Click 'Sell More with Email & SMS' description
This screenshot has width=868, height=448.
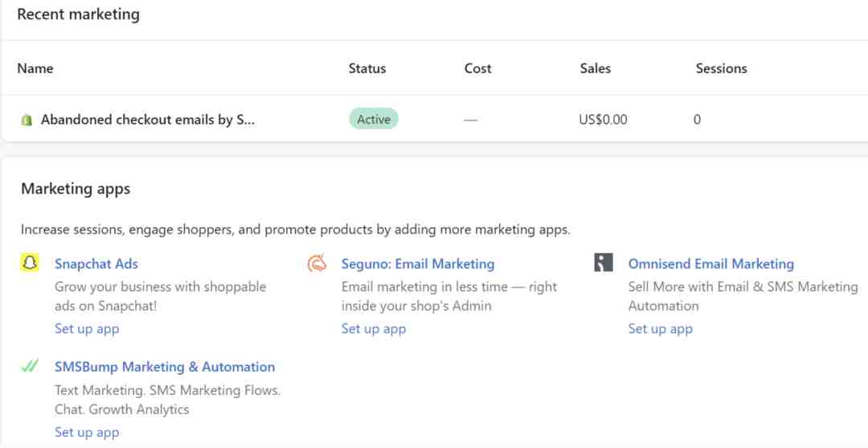743,296
